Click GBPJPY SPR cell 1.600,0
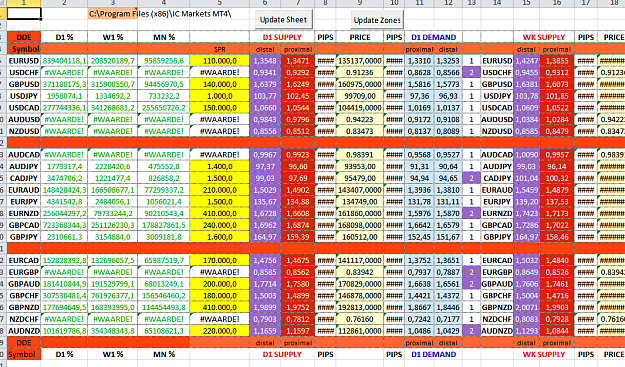The width and height of the screenshot is (625, 367). click(220, 237)
